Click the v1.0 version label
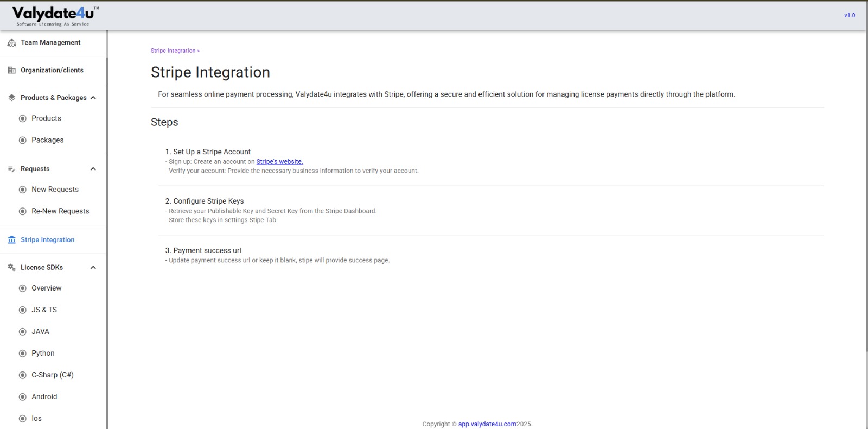This screenshot has width=868, height=429. [850, 15]
